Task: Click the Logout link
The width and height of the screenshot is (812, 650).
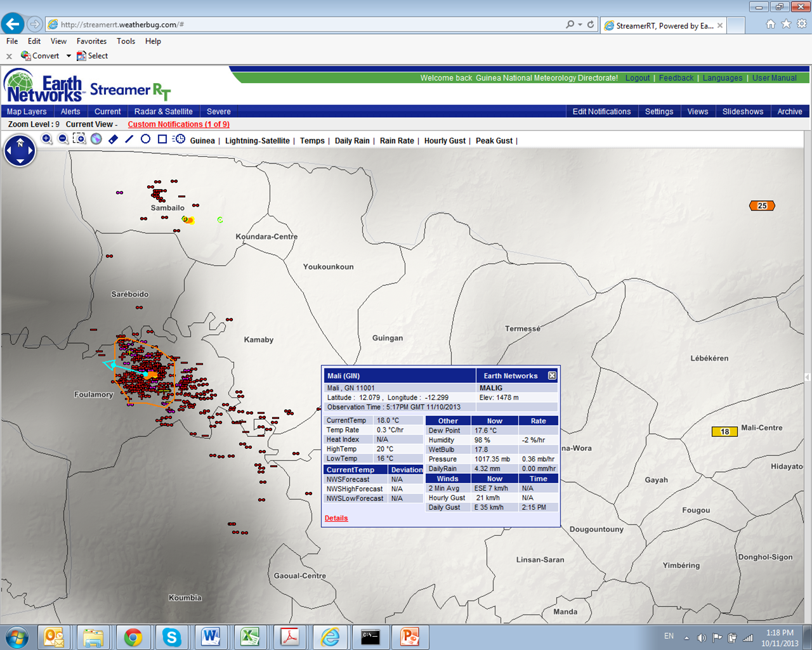Action: [638, 78]
